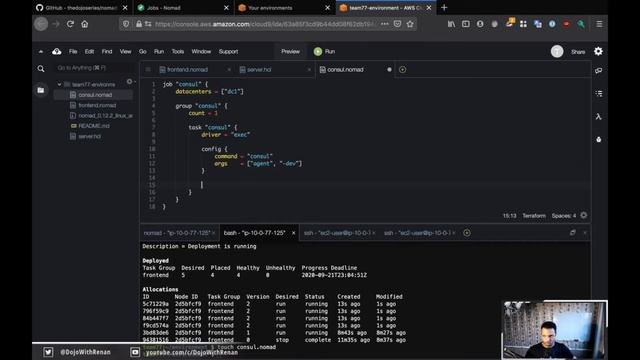Open the Collaborate panel icon on right sidebar
The image size is (640, 360).
(x=599, y=71)
